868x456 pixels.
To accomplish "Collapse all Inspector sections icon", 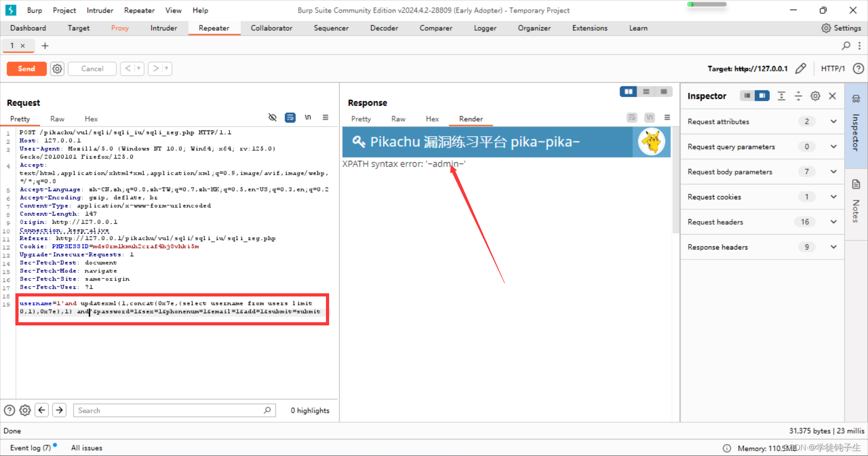I will [x=798, y=96].
